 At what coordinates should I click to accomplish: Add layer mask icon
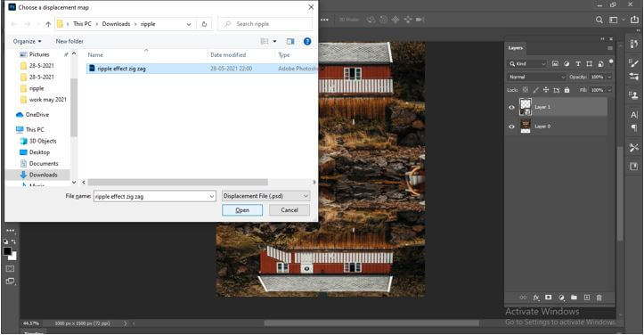pyautogui.click(x=549, y=298)
